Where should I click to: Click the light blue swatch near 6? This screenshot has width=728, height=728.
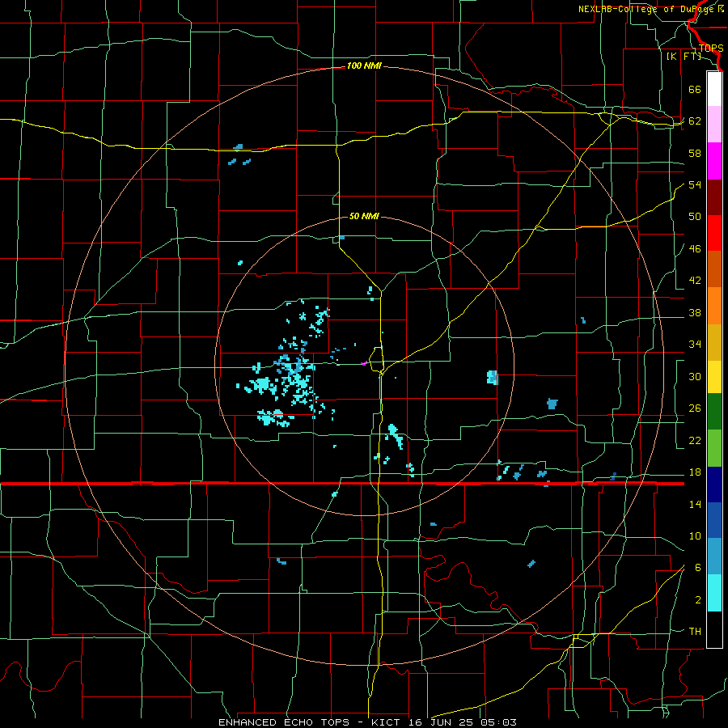click(714, 557)
